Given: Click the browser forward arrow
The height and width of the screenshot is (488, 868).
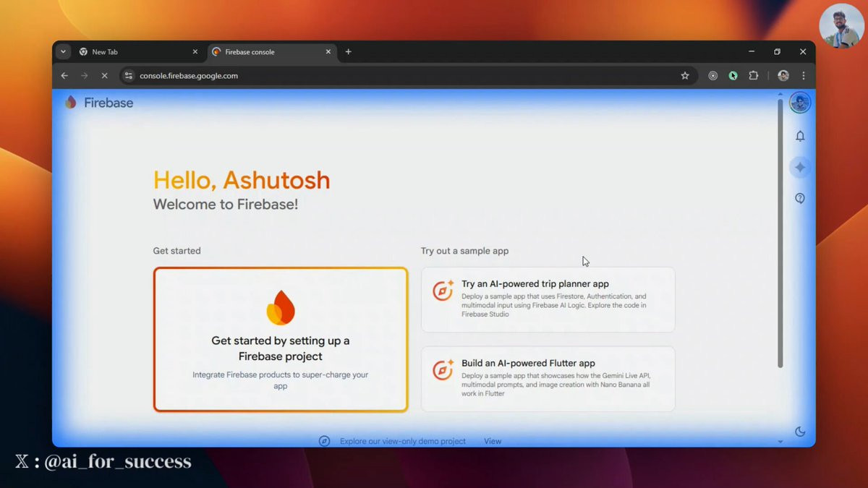Looking at the screenshot, I should click(x=84, y=75).
